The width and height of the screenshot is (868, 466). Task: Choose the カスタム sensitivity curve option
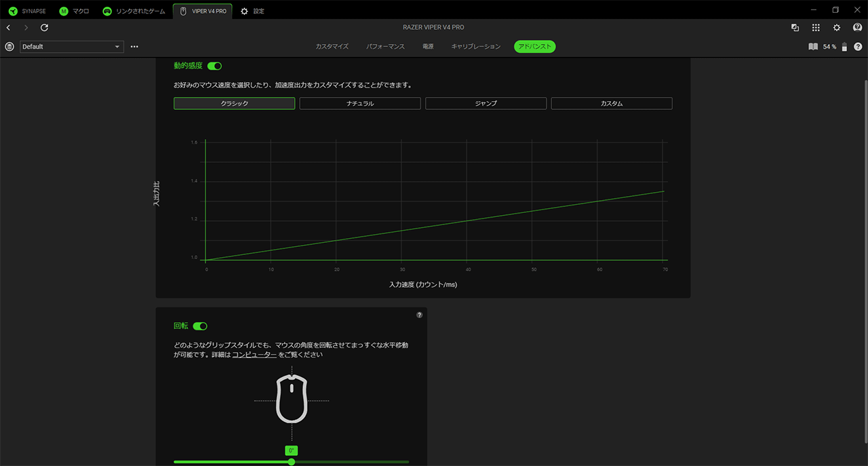[611, 104]
